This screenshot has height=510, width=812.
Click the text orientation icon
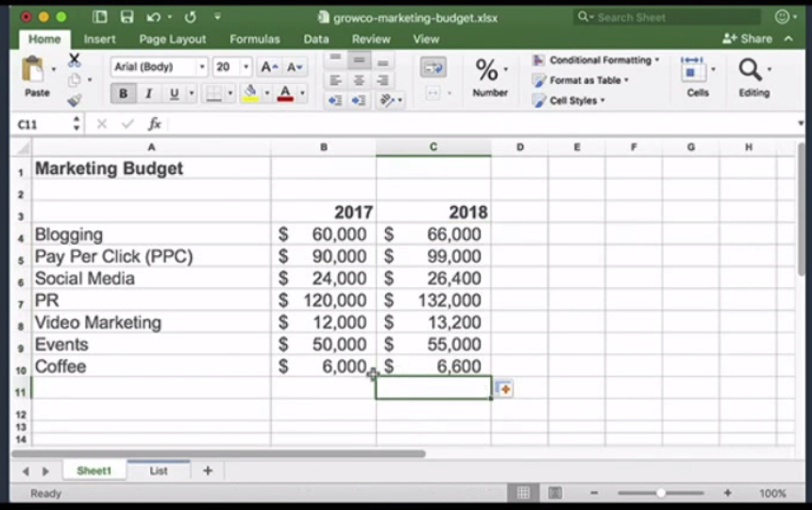(x=387, y=100)
